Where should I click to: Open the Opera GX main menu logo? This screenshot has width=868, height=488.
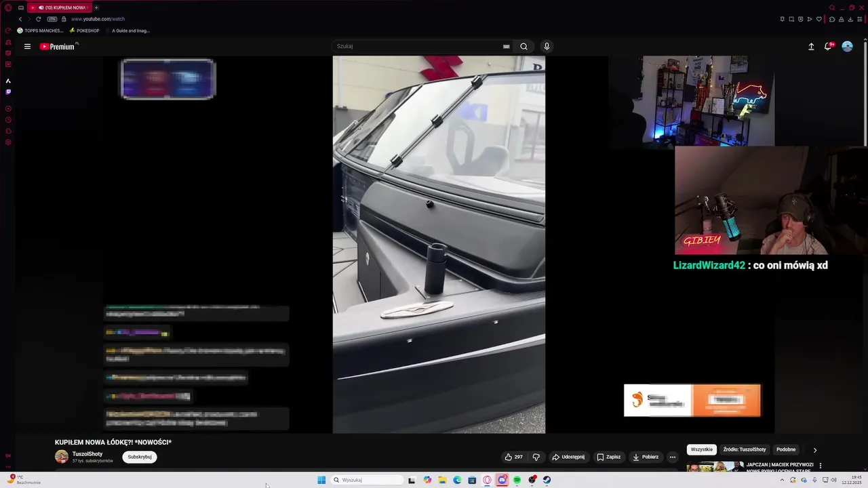[x=8, y=7]
